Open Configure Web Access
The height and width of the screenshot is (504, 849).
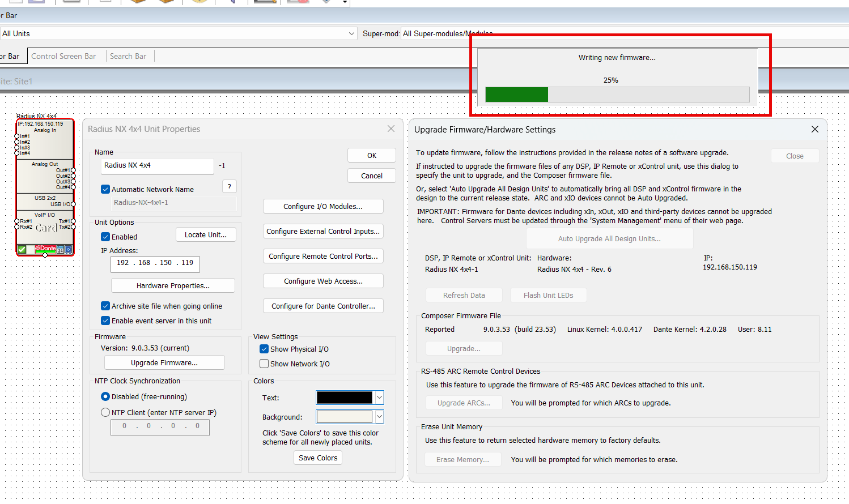point(323,281)
